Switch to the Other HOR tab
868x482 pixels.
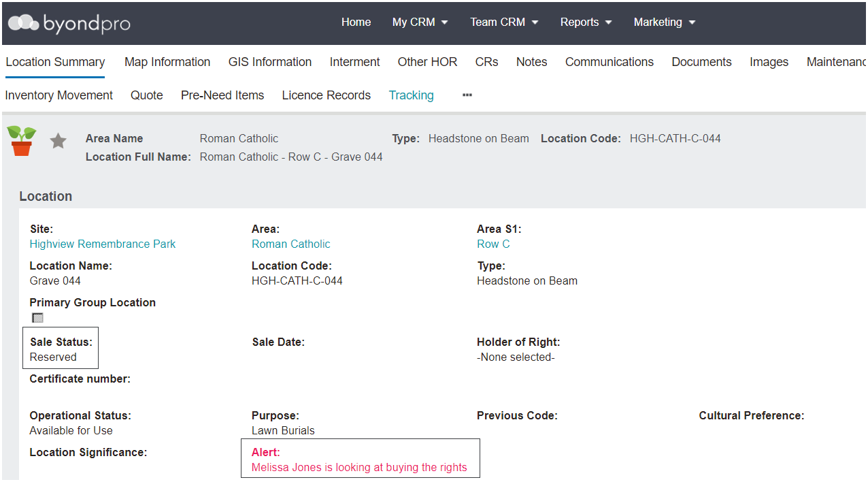427,62
